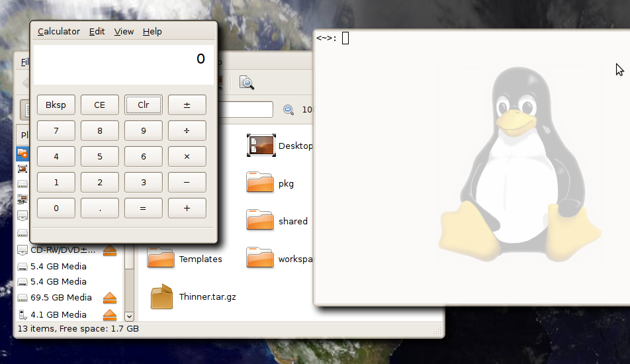This screenshot has height=364, width=630.
Task: Click the 'pkg' folder label
Action: 286,184
